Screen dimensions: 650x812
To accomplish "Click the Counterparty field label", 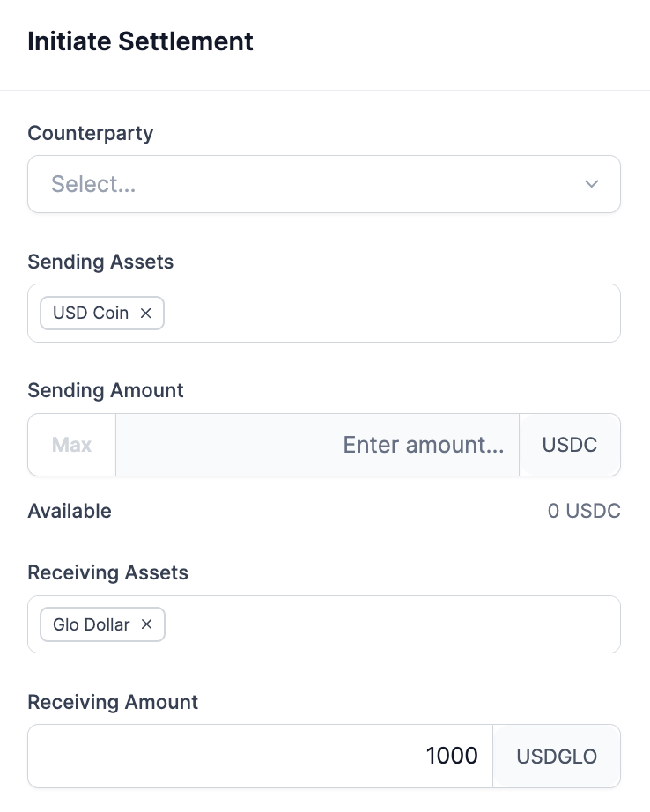I will [91, 133].
